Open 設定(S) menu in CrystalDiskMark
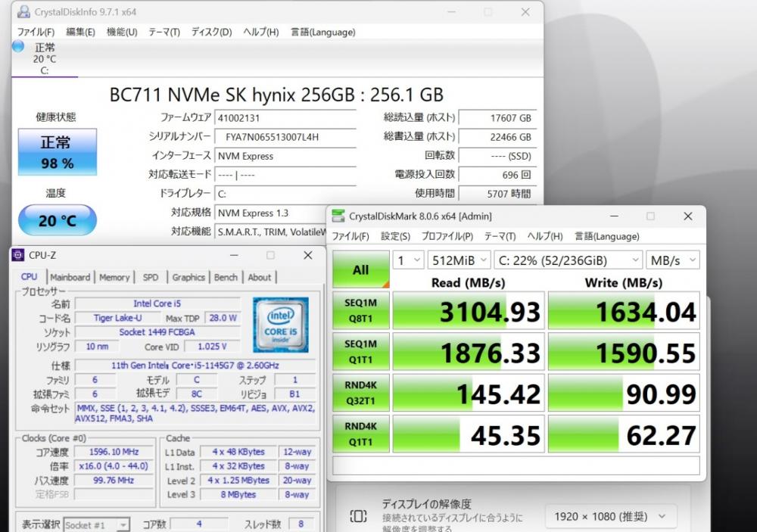The image size is (757, 532). pos(395,236)
